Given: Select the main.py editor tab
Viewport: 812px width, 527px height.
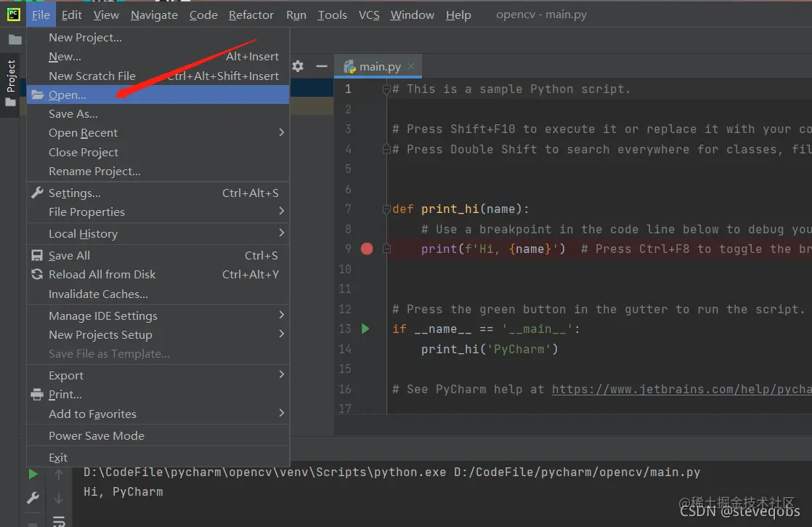Looking at the screenshot, I should 378,66.
